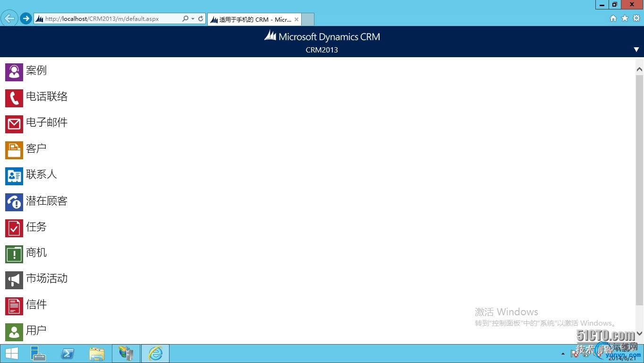Open File Explorer from the taskbar
644x363 pixels.
[97, 354]
